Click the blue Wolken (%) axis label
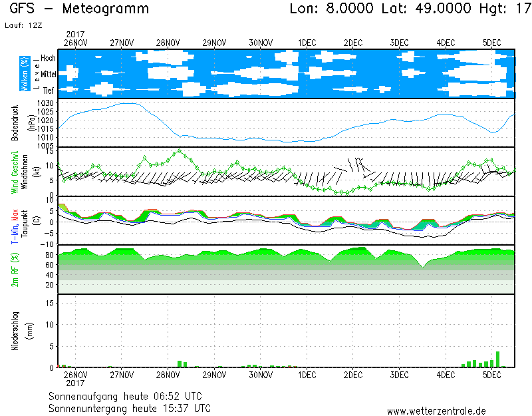This screenshot has width=532, height=416. [25, 73]
